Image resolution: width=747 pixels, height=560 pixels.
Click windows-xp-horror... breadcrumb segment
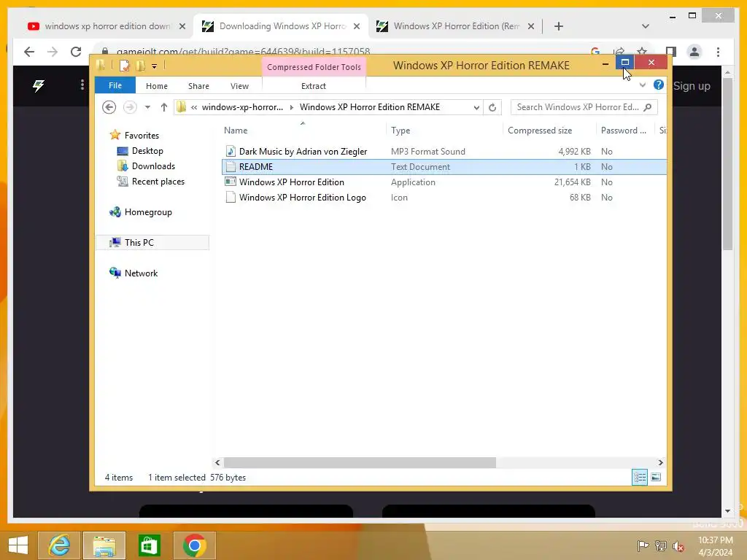(x=242, y=107)
